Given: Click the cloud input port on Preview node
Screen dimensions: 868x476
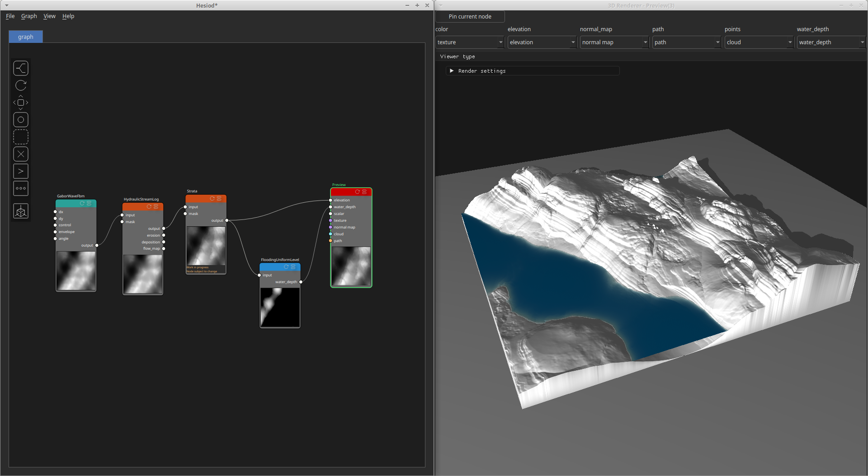Looking at the screenshot, I should 330,234.
